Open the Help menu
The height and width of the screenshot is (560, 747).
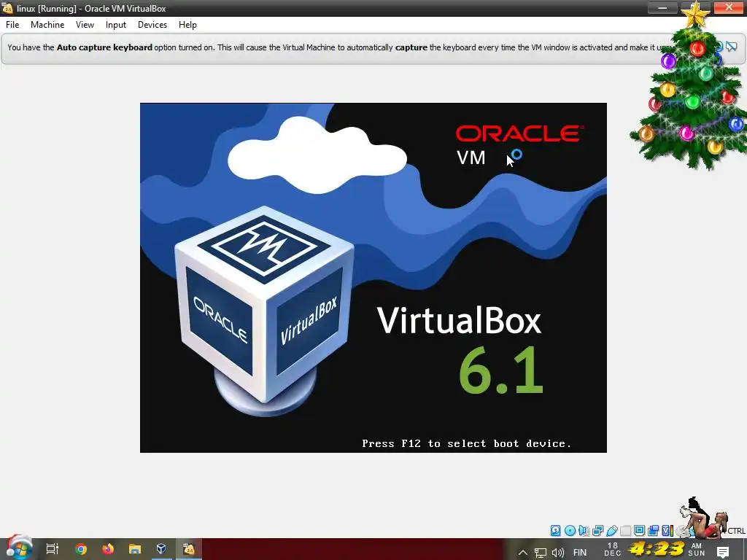pos(187,25)
